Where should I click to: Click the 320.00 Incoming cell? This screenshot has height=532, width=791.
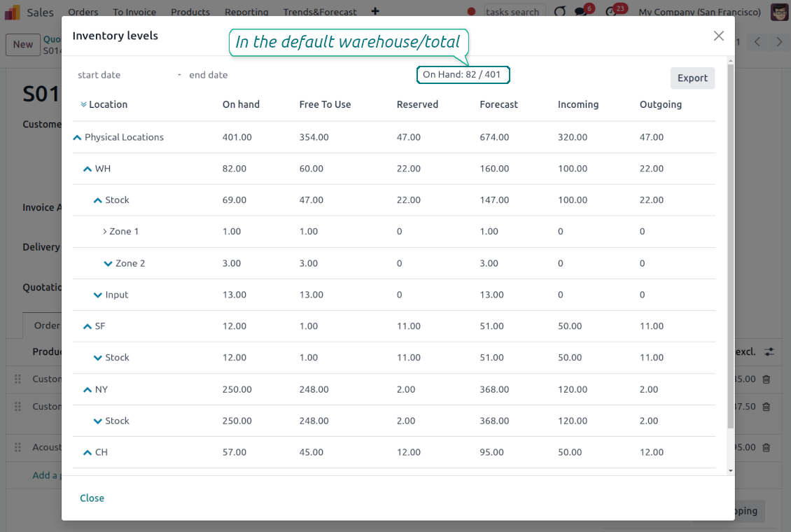click(x=573, y=137)
